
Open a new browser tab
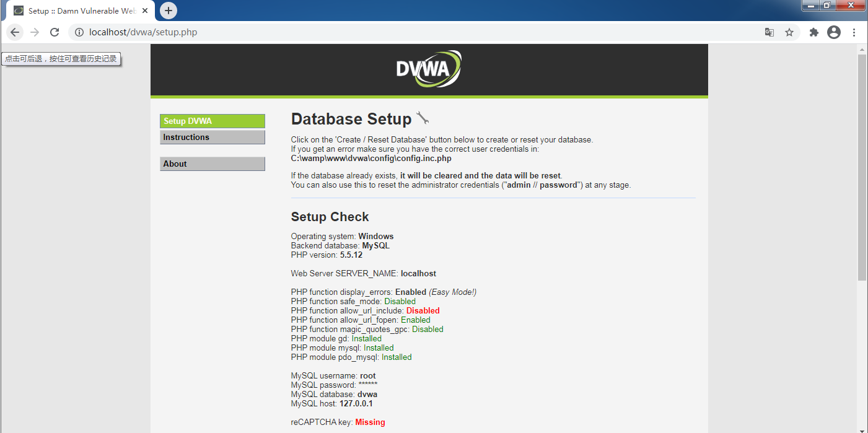click(x=168, y=10)
